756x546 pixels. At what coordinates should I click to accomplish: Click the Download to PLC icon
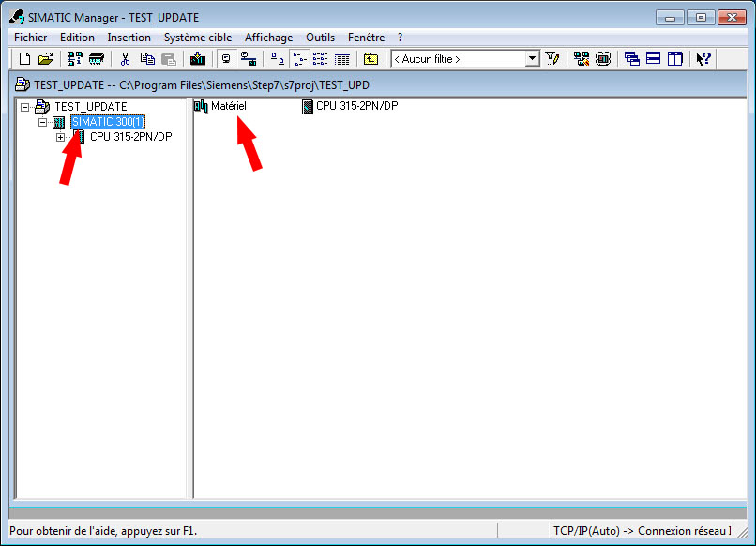[x=198, y=59]
